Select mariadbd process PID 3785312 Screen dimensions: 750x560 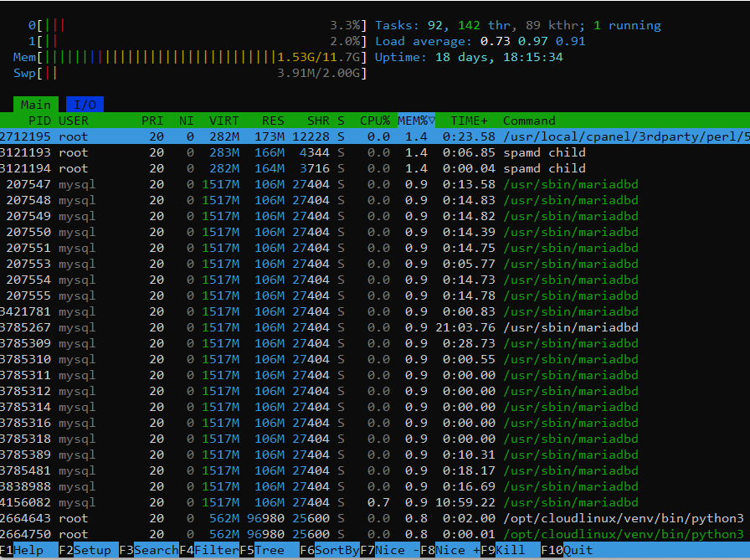(375, 391)
